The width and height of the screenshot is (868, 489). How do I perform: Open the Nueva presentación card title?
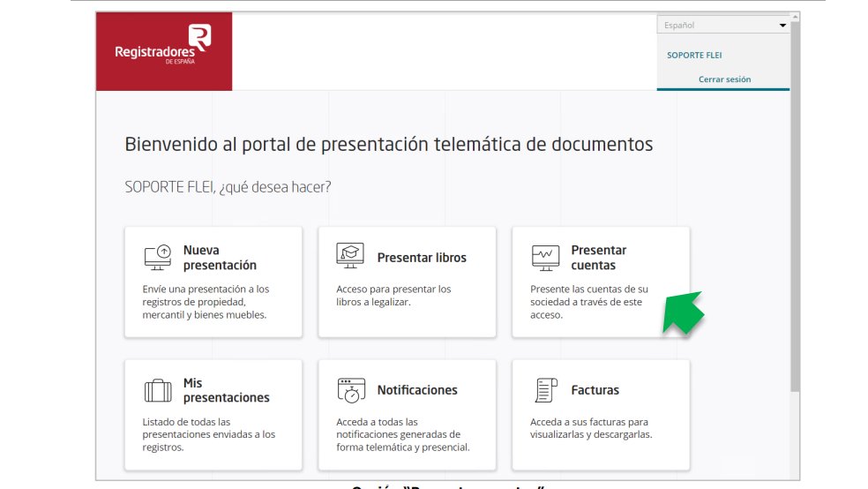(x=220, y=258)
